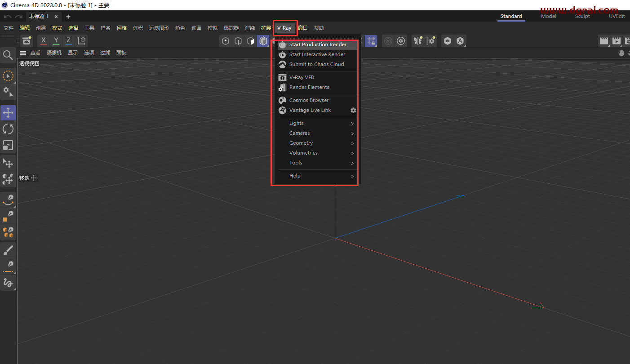Start Interactive Render
630x364 pixels.
click(318, 54)
